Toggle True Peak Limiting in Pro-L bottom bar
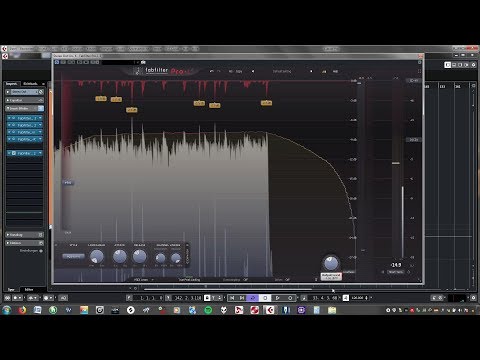The image size is (480, 360). [189, 280]
